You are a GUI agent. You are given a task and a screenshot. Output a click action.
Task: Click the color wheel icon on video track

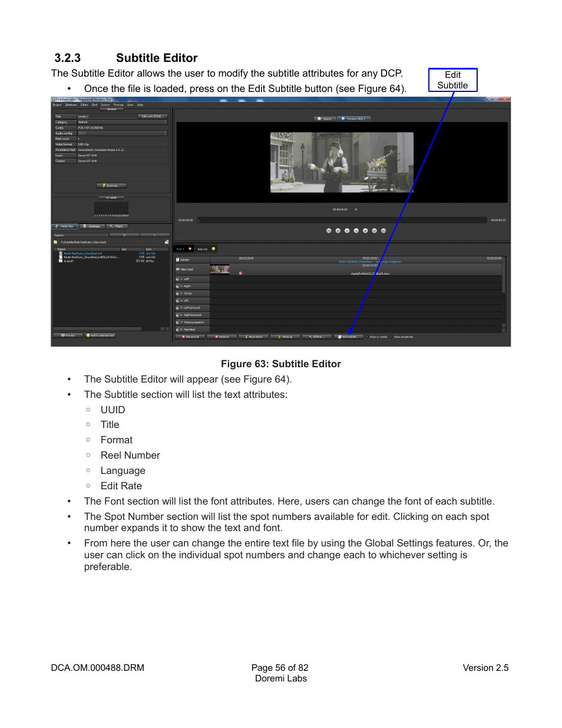(240, 273)
